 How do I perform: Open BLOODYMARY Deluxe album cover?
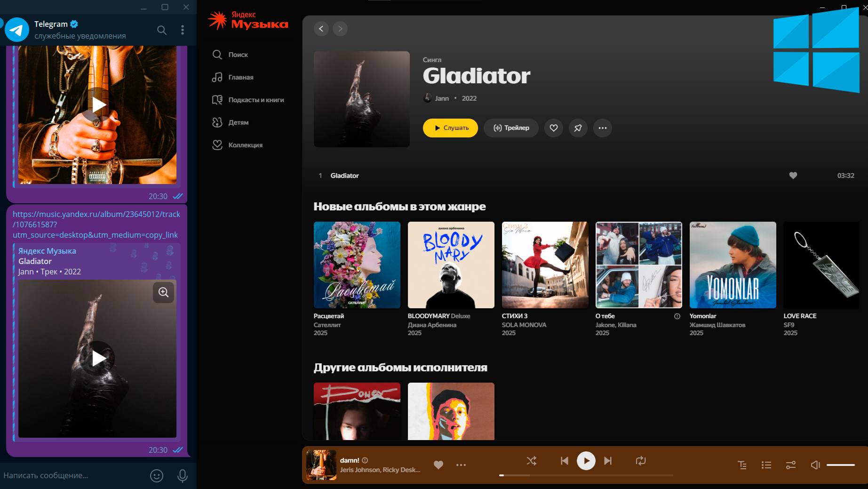tap(451, 265)
